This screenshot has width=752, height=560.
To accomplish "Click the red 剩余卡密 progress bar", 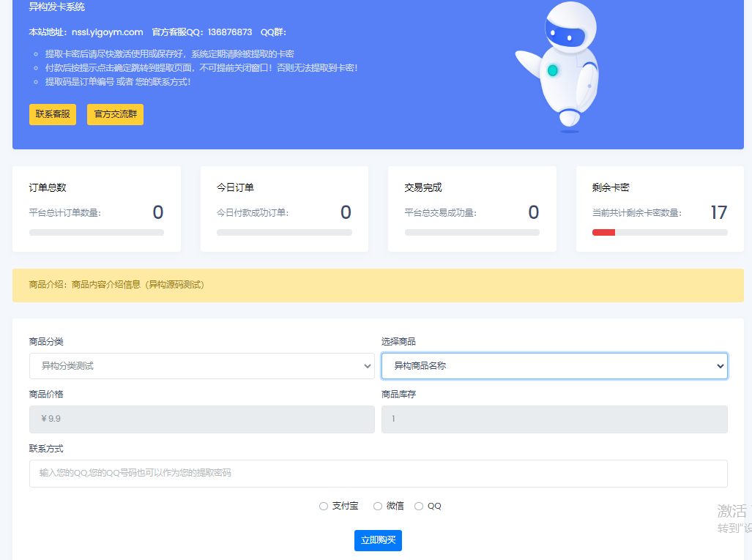I will pos(603,232).
